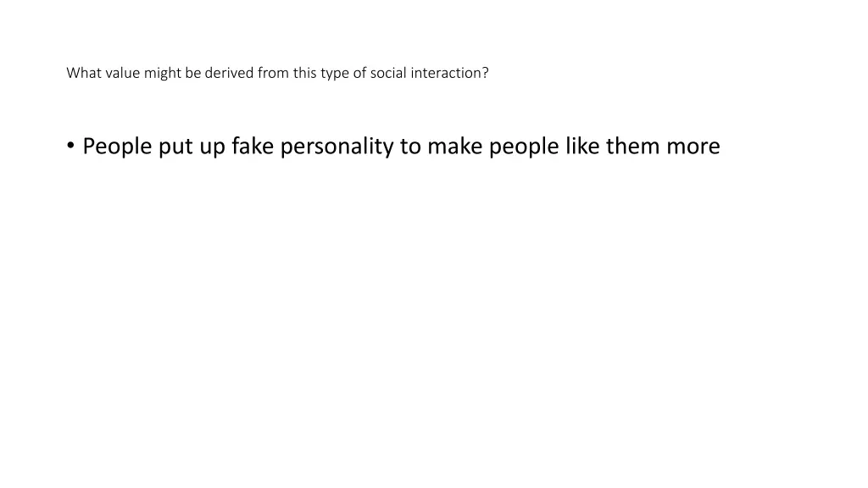868x488 pixels.
Task: Click the word 'value' in the title
Action: click(123, 73)
